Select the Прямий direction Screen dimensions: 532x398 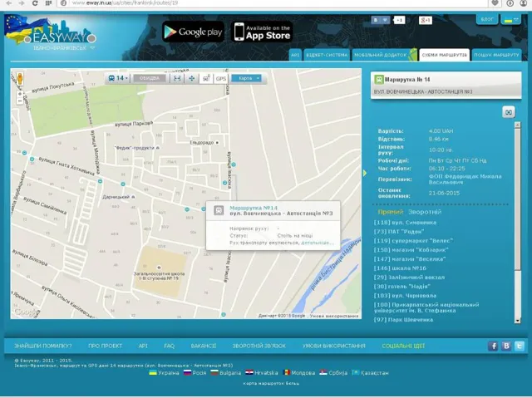click(390, 212)
